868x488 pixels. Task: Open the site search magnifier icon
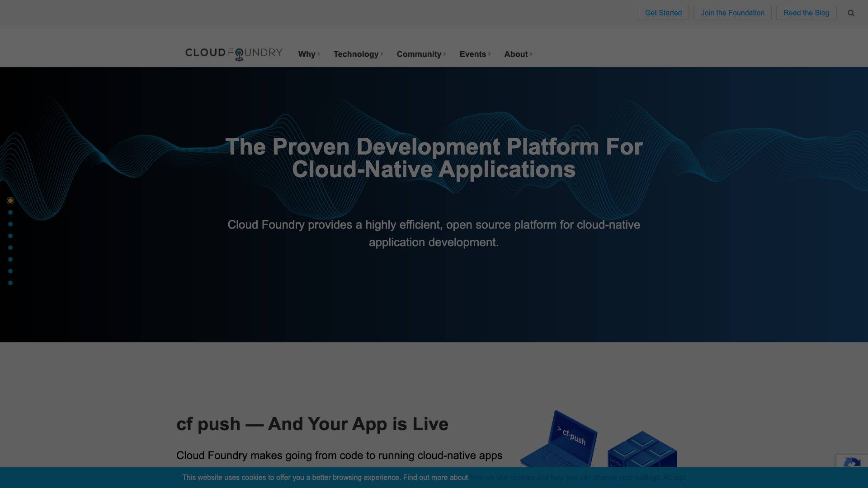(x=851, y=13)
